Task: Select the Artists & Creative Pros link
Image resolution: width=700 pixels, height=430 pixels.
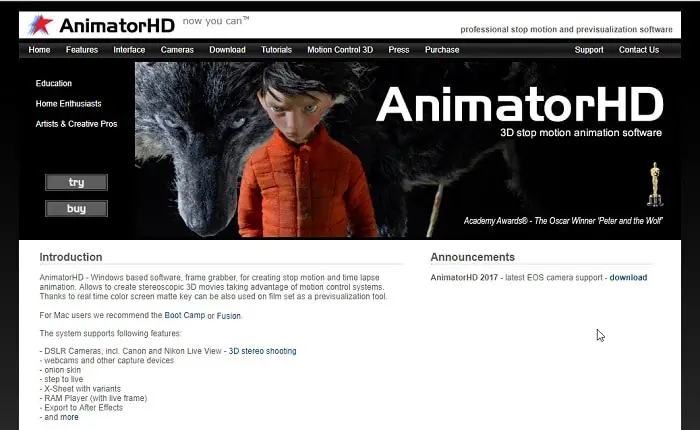Action: pyautogui.click(x=76, y=124)
